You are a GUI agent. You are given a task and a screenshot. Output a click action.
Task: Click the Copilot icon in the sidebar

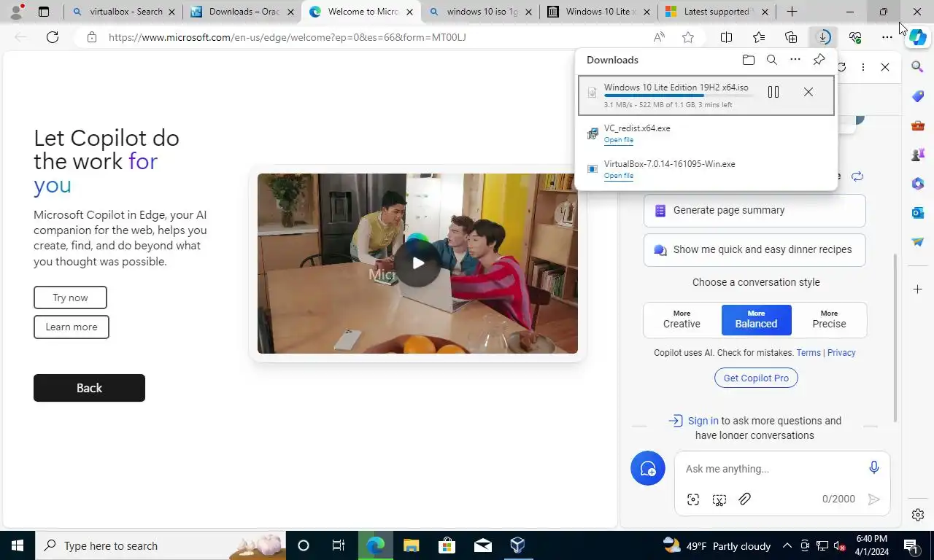[917, 37]
